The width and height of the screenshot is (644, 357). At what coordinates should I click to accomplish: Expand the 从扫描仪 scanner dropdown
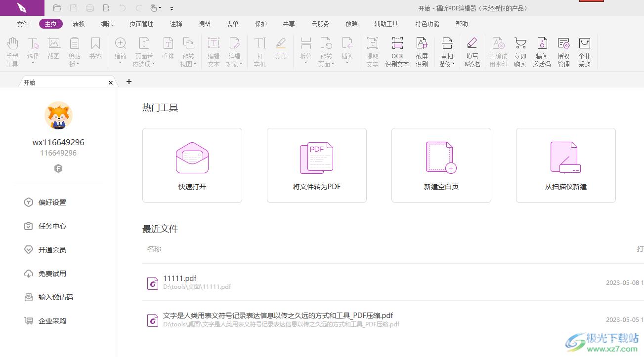(454, 64)
